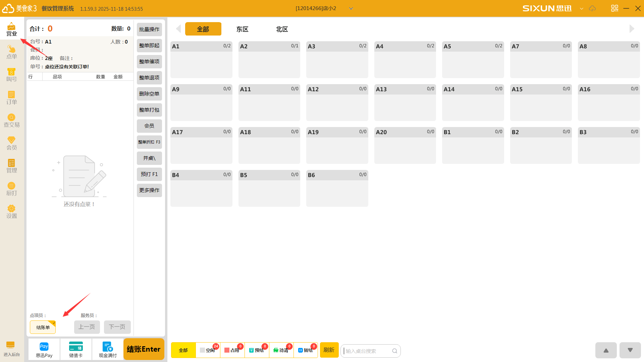Open the 查交易 transaction lookup icon
This screenshot has height=362, width=644.
(x=11, y=120)
